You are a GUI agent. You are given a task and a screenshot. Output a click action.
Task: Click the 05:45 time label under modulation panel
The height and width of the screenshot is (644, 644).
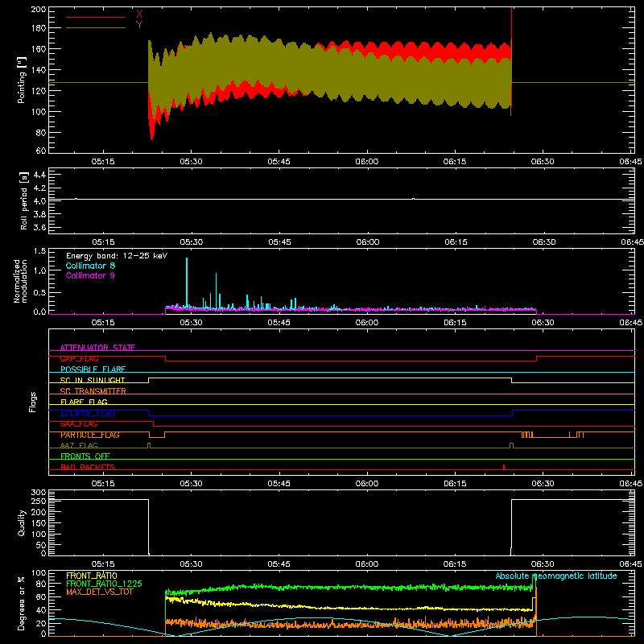pyautogui.click(x=279, y=323)
